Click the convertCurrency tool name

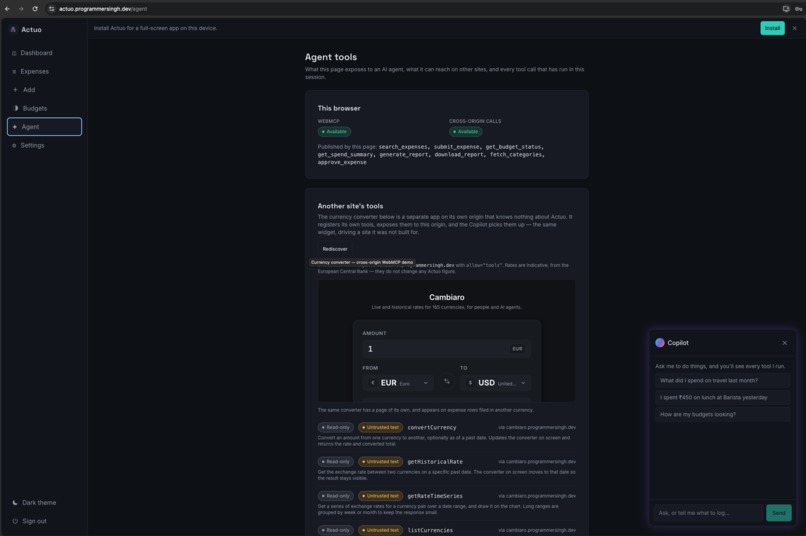point(432,428)
